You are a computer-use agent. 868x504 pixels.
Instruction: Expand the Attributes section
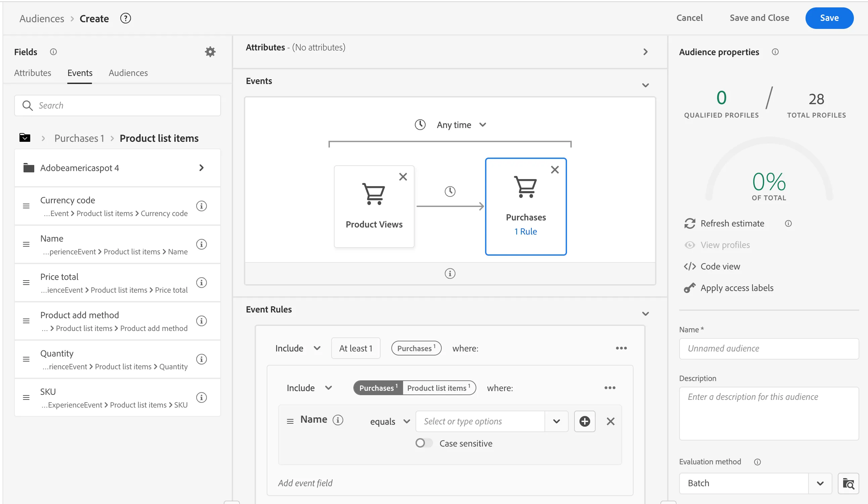pyautogui.click(x=646, y=52)
